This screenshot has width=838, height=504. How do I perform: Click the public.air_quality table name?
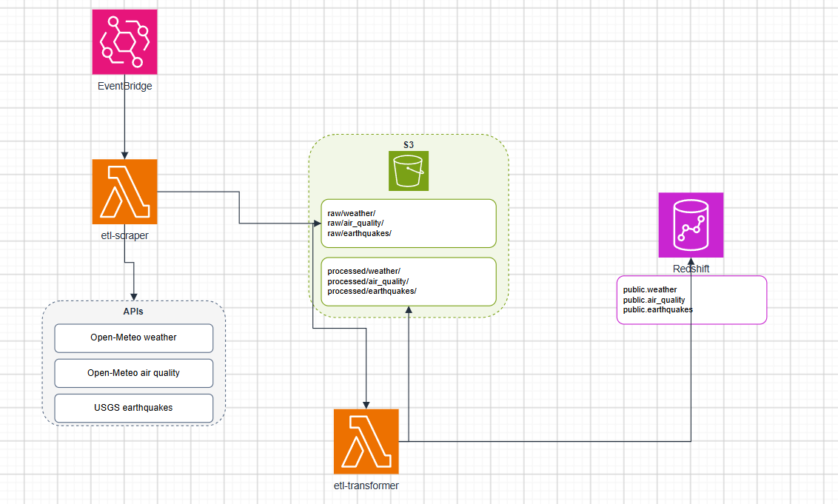[654, 300]
